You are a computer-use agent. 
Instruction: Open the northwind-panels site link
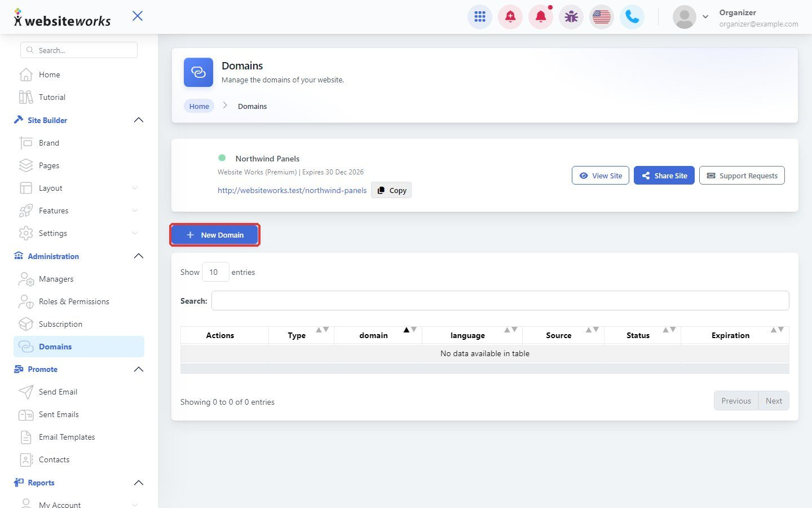[x=292, y=190]
